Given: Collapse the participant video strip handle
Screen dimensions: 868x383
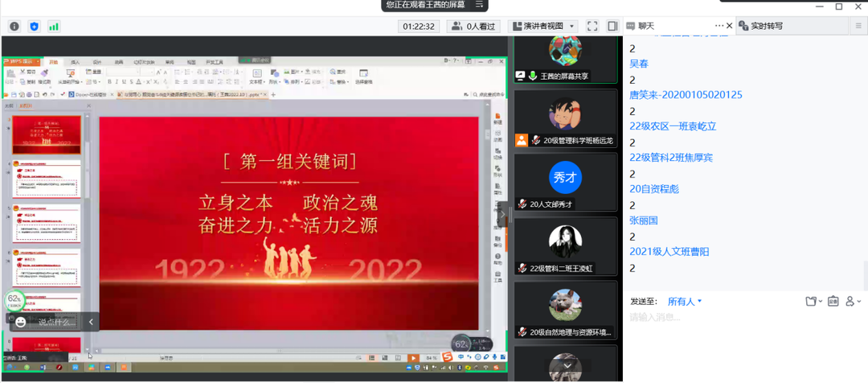Looking at the screenshot, I should (x=503, y=215).
